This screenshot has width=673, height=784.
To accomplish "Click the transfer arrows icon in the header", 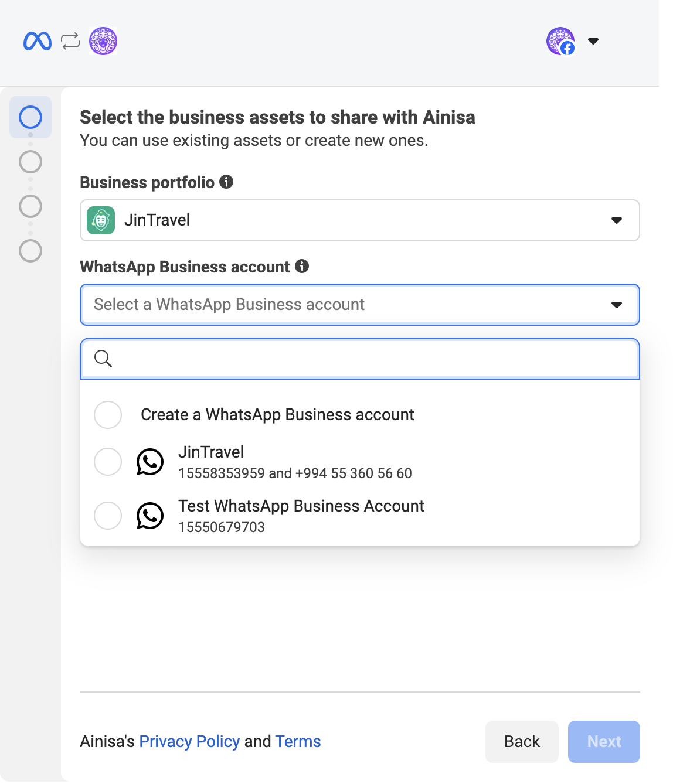I will 70,41.
